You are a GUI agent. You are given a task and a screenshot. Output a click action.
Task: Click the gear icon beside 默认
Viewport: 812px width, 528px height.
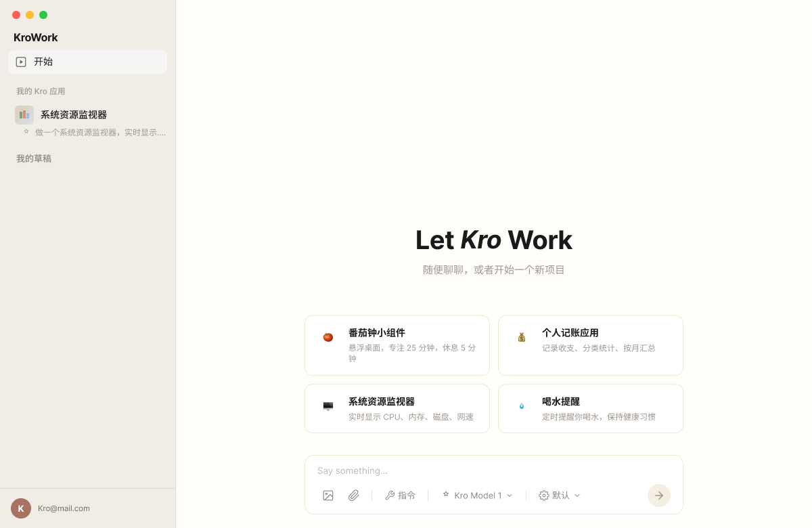click(543, 495)
